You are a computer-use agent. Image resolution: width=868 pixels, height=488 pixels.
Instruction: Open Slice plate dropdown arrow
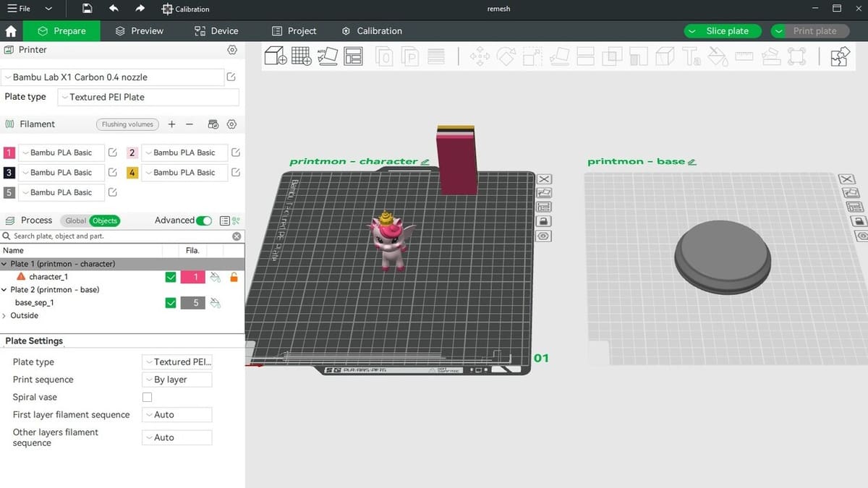coord(692,31)
